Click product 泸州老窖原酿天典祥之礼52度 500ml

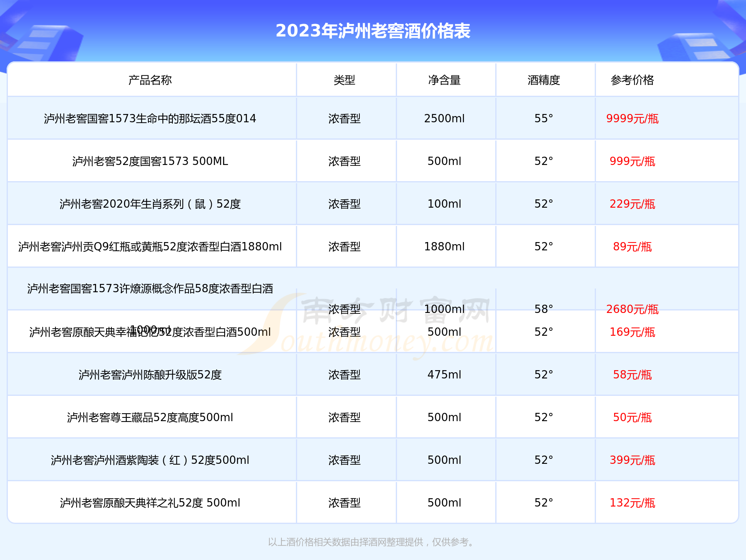pos(150,503)
